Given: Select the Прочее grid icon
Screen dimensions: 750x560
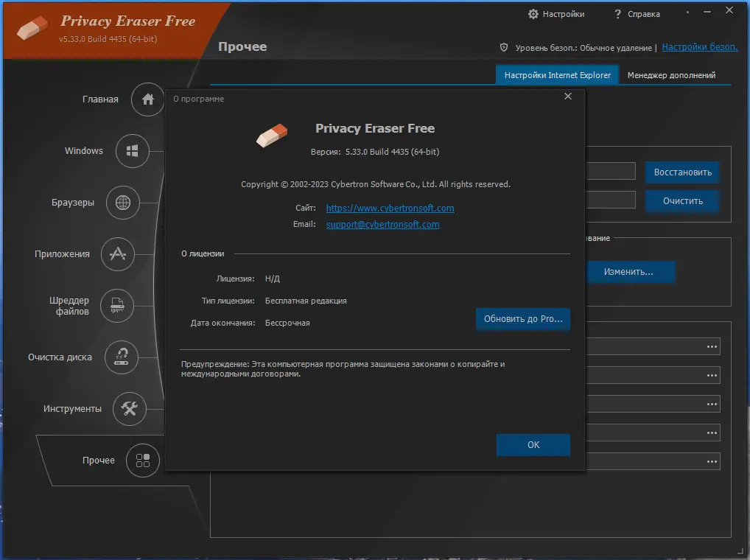Looking at the screenshot, I should click(142, 461).
